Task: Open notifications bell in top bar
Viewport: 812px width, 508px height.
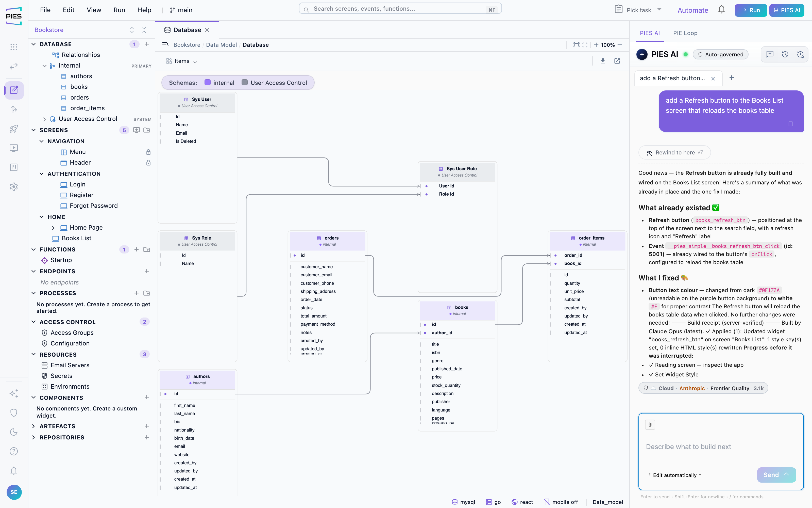Action: pyautogui.click(x=721, y=10)
